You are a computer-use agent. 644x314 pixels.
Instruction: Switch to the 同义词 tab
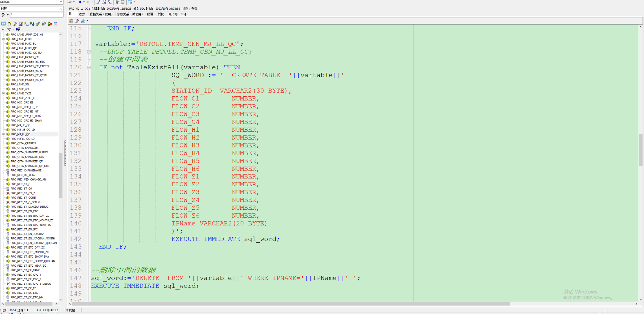tap(173, 14)
